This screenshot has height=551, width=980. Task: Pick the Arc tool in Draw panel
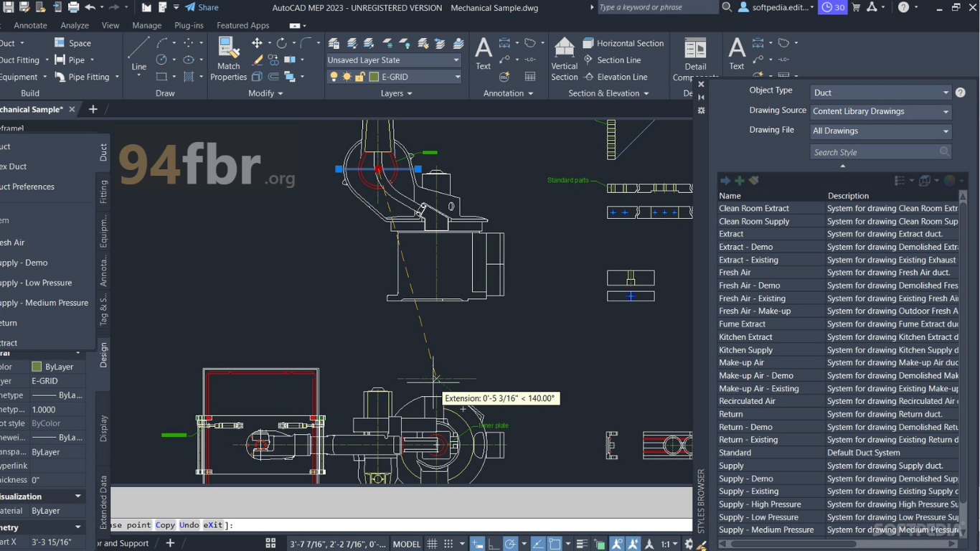click(162, 43)
